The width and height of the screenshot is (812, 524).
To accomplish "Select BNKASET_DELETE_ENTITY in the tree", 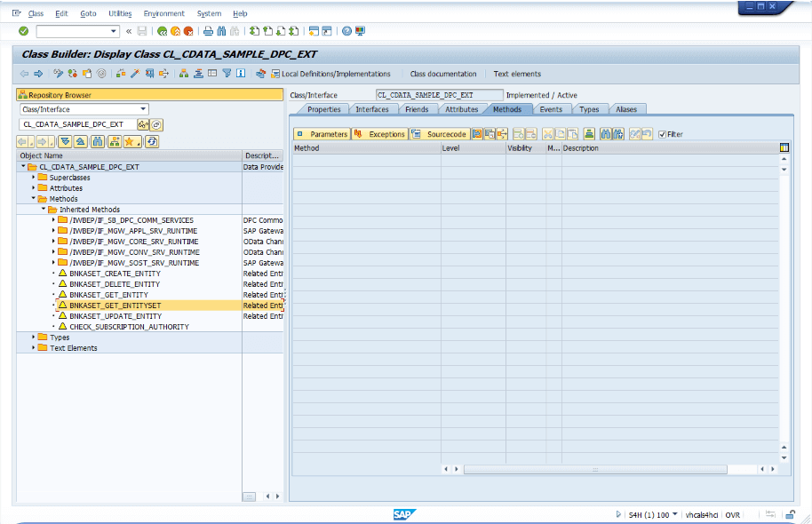I will pos(115,284).
